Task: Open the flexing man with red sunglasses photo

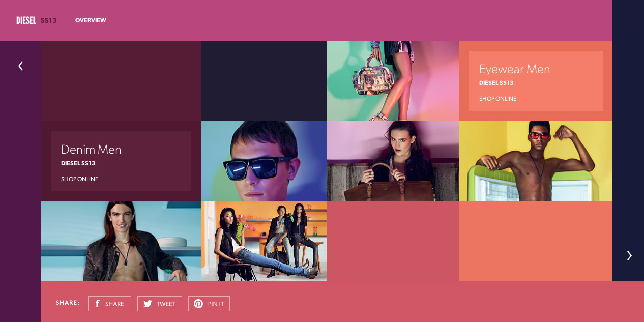Action: click(x=535, y=161)
